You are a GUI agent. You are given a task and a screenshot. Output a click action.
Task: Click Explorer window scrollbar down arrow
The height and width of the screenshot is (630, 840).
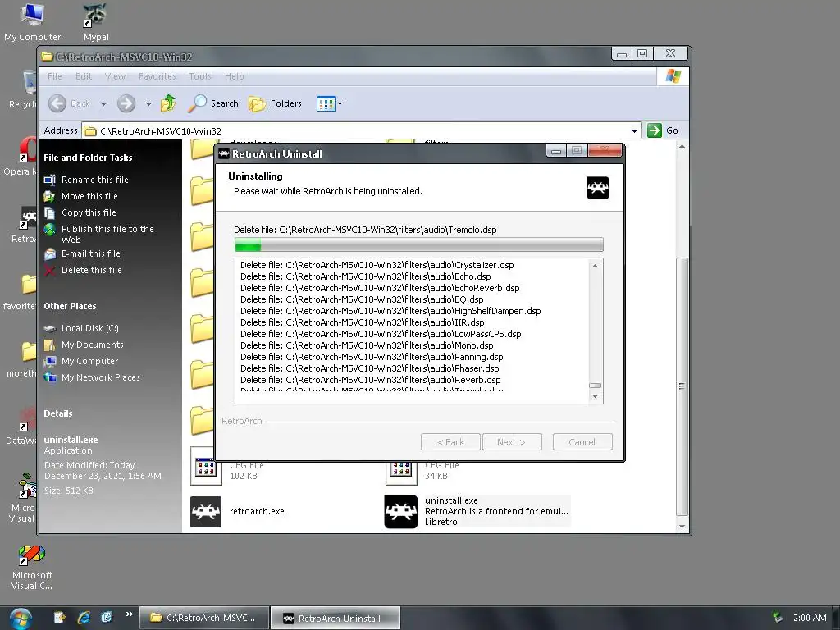[682, 527]
